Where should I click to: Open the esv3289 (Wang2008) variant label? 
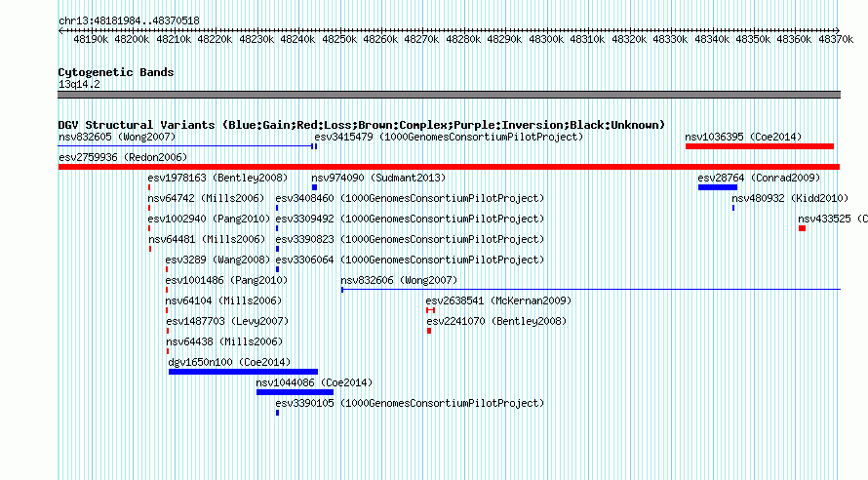tap(217, 260)
